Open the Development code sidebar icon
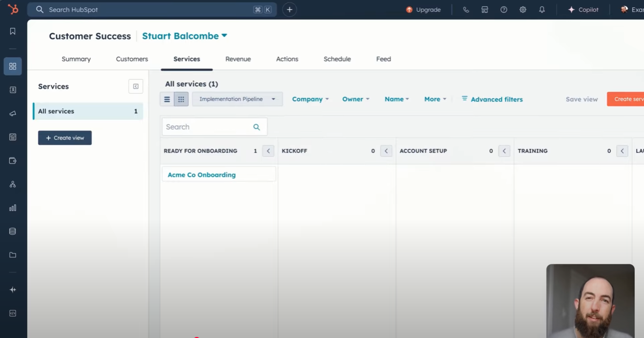Viewport: 644px width, 338px height. pos(13,313)
